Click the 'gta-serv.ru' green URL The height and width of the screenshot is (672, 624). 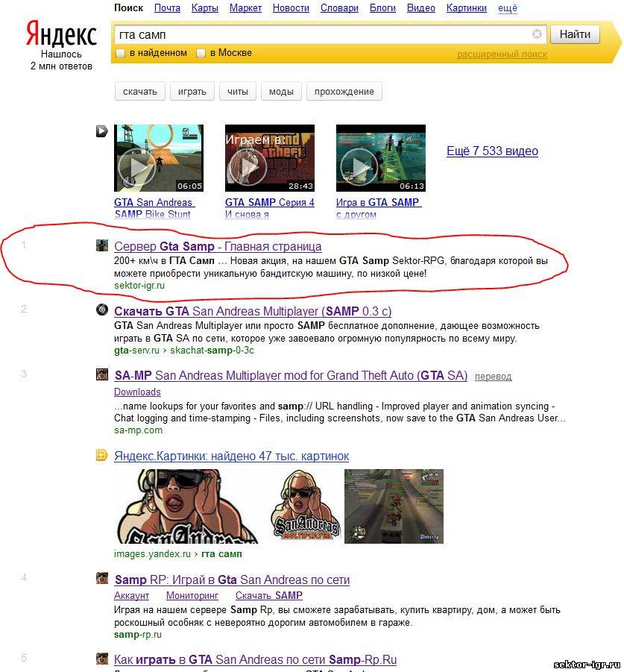click(136, 351)
